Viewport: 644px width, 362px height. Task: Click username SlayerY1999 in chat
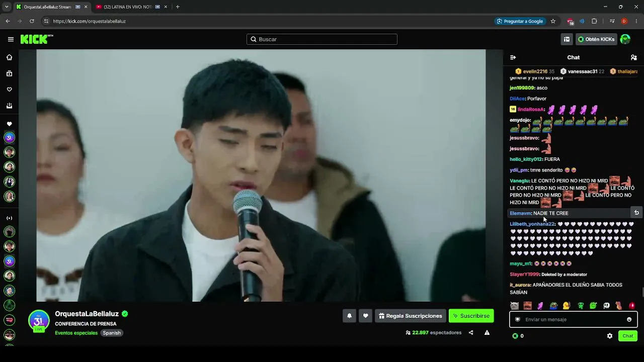(524, 275)
